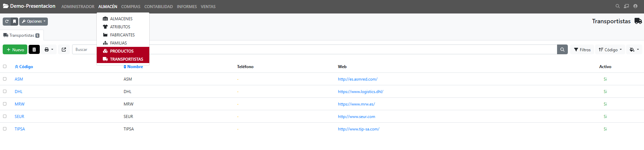The image size is (644, 150).
Task: Click the magnifier search button beside search field
Action: (562, 50)
